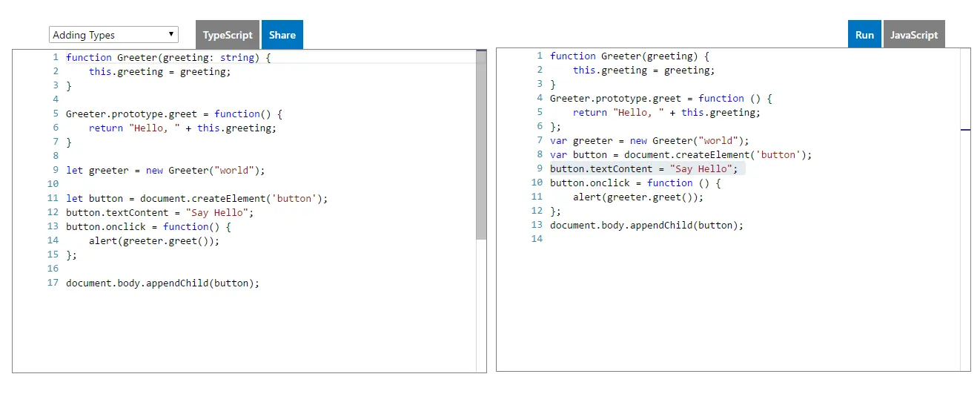Click 'let greeter = new Greeter("world");' line

coord(165,170)
